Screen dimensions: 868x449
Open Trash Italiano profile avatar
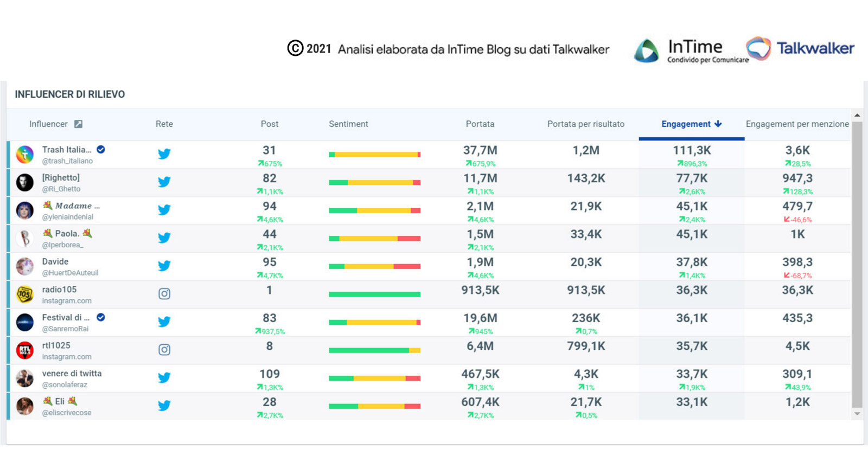coord(25,155)
